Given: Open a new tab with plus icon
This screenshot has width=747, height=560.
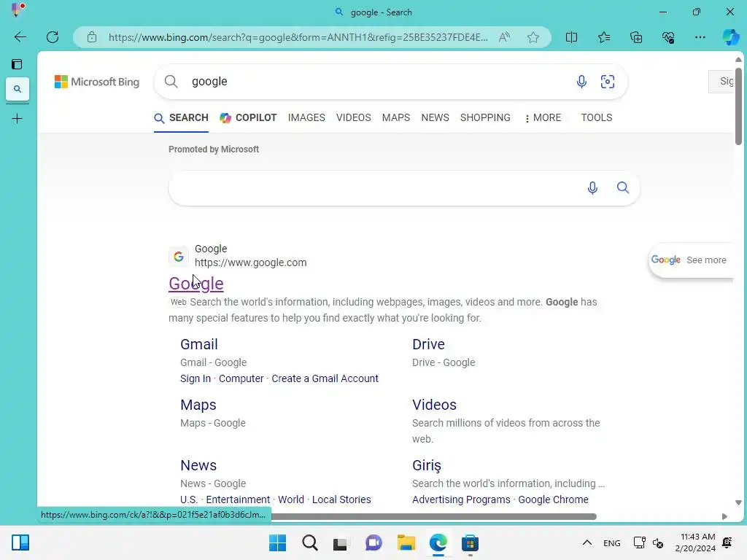Looking at the screenshot, I should [18, 119].
